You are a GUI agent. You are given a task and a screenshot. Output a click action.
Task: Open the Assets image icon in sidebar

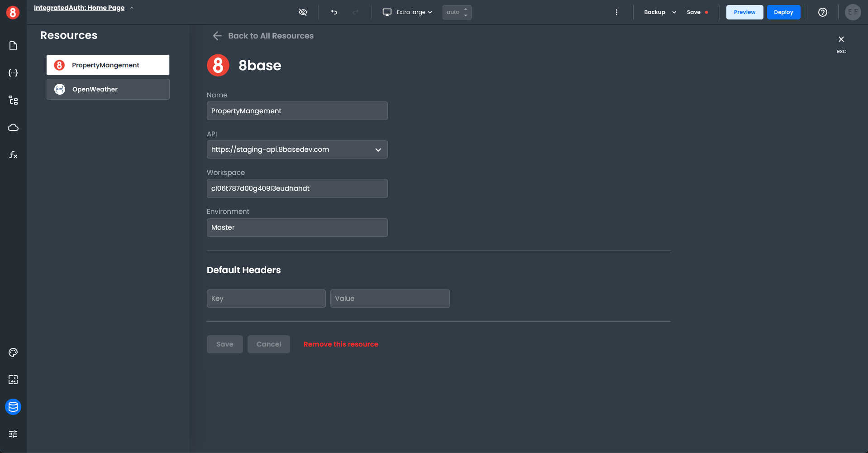(x=13, y=380)
